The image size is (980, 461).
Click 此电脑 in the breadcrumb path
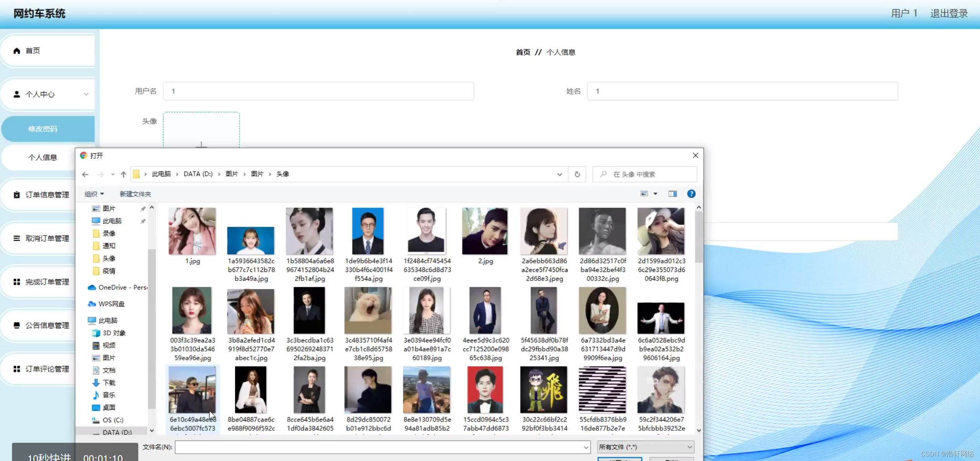(161, 174)
